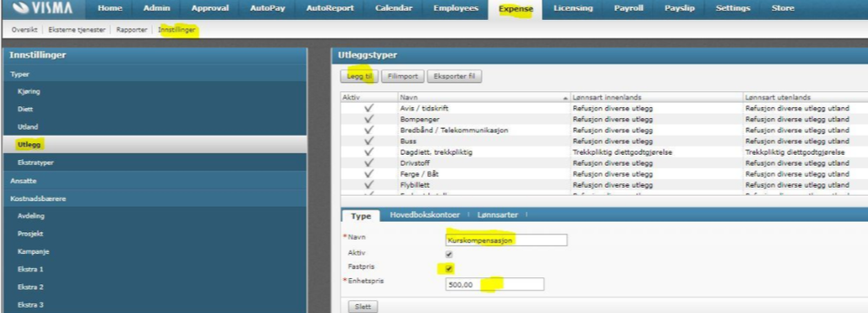Click the Visma logo
The height and width of the screenshot is (313, 868).
(x=40, y=9)
